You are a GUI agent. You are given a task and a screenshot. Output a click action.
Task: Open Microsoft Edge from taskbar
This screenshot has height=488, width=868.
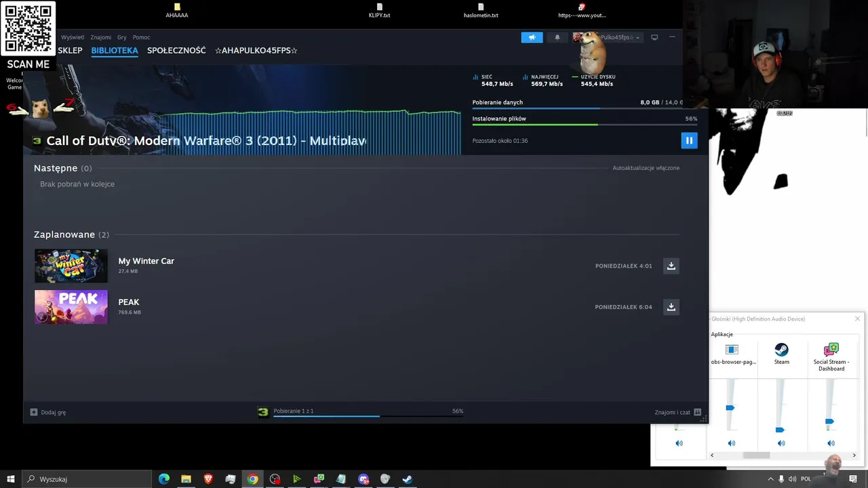163,479
